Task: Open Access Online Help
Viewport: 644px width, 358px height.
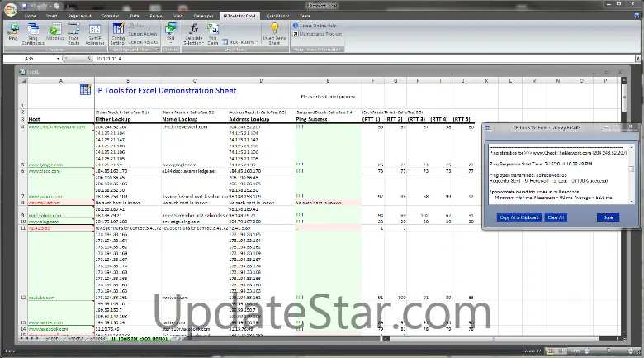Action: click(x=315, y=26)
